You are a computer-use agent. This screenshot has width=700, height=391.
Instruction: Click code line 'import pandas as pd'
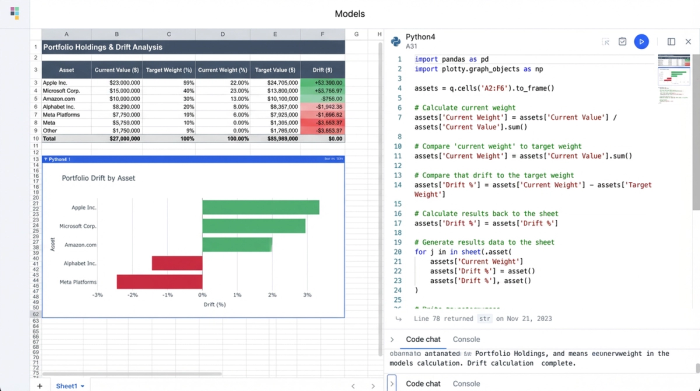pos(451,59)
